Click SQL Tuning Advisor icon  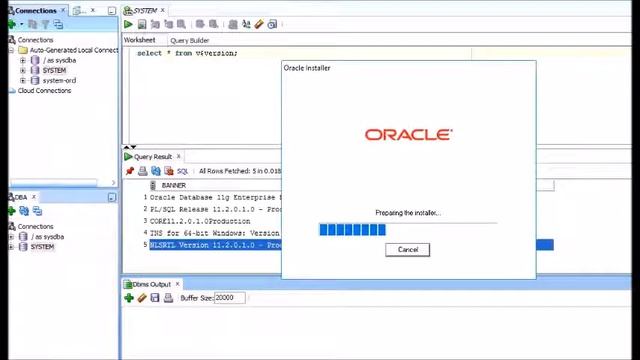[x=181, y=24]
